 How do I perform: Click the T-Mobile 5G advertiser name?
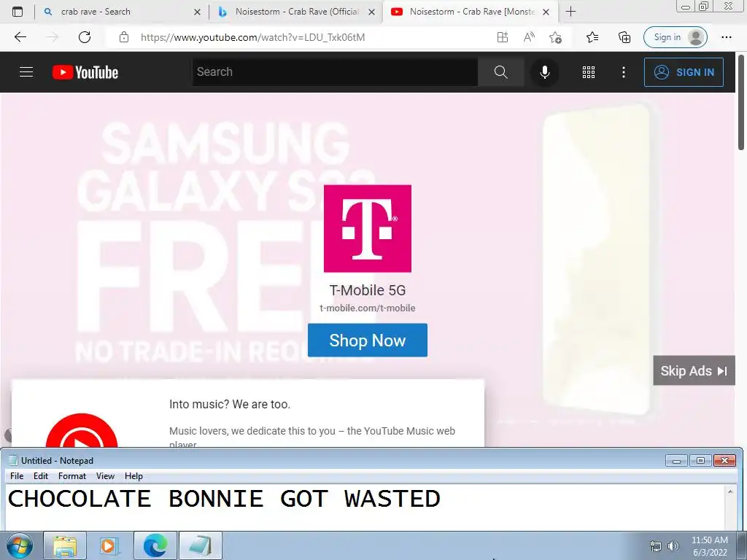[368, 290]
